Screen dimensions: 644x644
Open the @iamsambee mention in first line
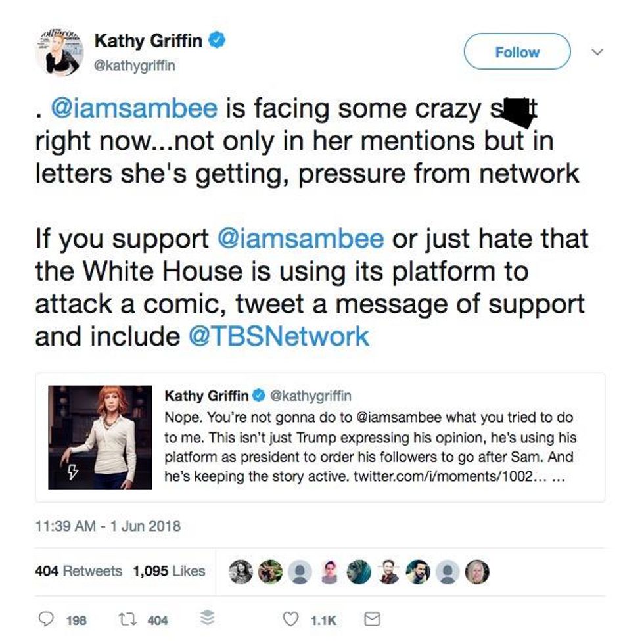point(133,108)
